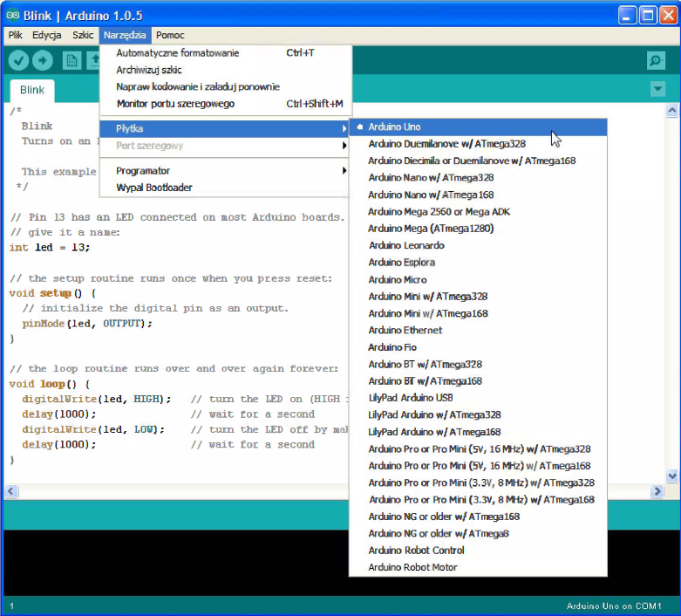This screenshot has width=681, height=616.
Task: Click code line 'pinMode(led, OUTPUT);'
Action: coord(87,324)
